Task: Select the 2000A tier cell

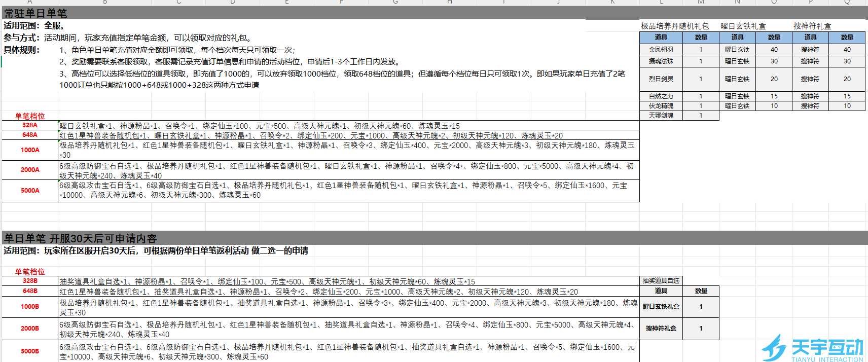Action: 30,170
